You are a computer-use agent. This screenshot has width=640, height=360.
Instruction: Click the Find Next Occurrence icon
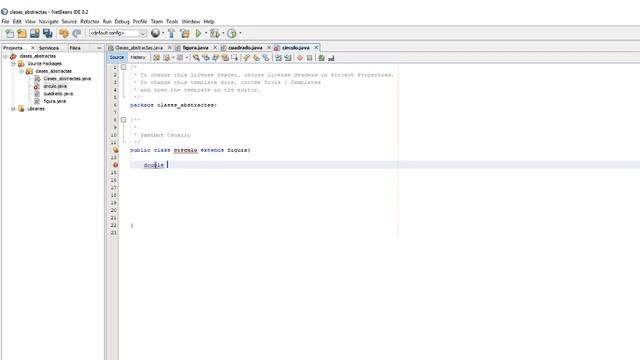pos(216,58)
